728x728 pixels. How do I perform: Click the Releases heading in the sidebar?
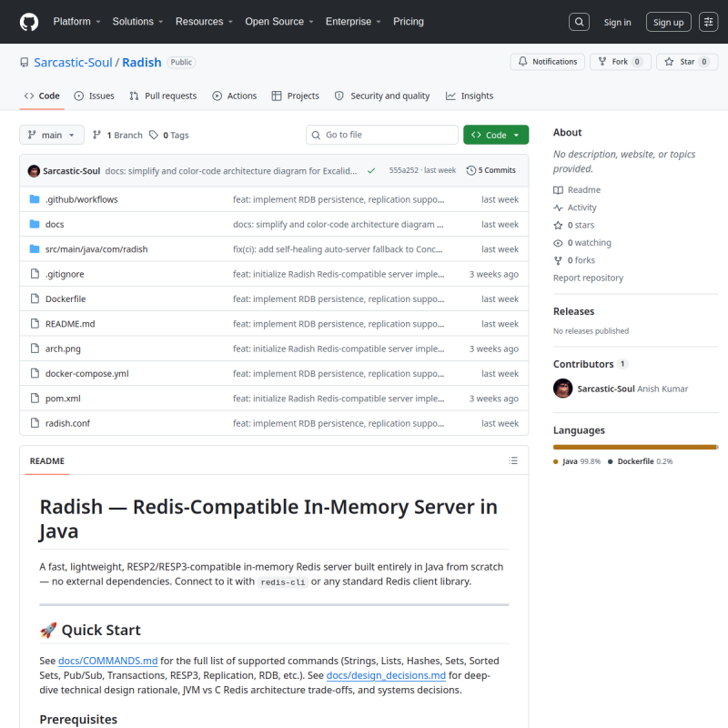pos(573,311)
